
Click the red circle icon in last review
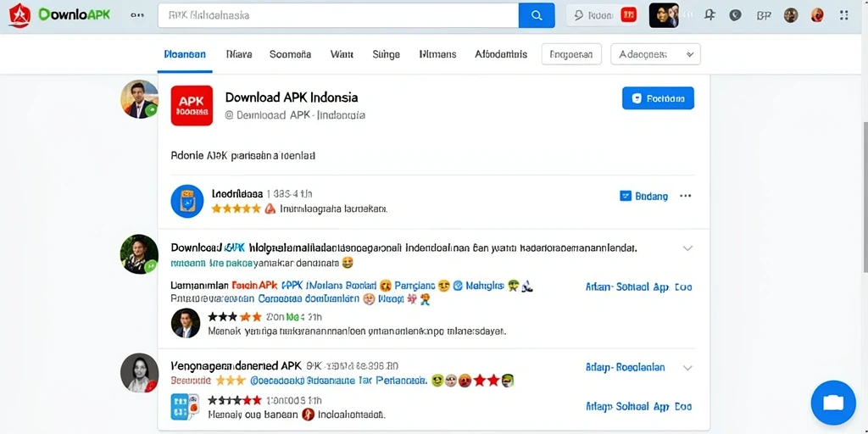pos(309,414)
